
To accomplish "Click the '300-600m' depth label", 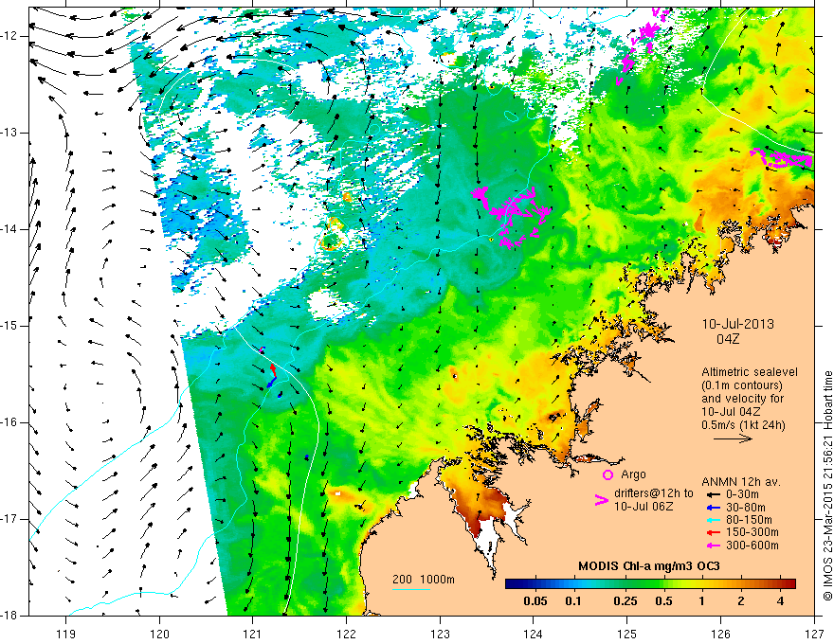I will tap(752, 546).
